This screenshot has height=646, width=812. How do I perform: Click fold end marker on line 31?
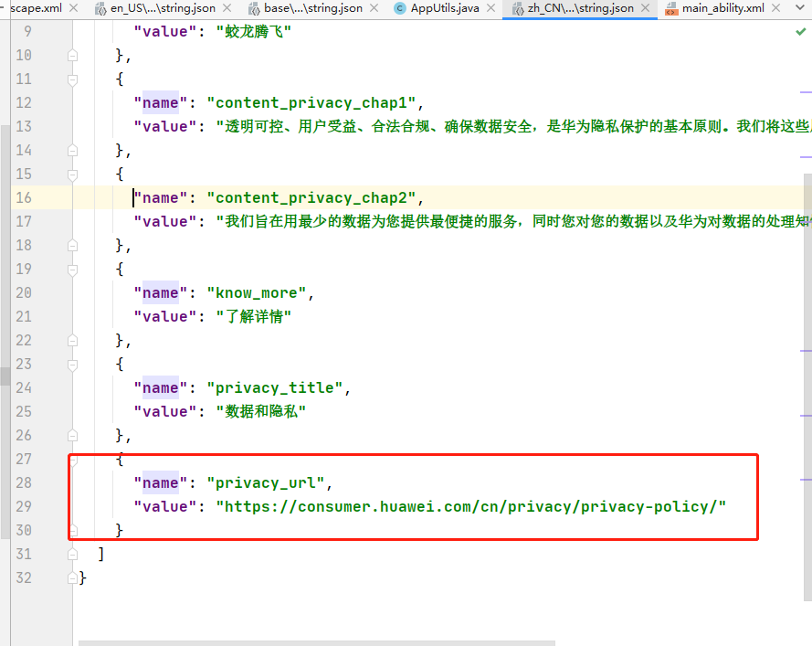[73, 554]
